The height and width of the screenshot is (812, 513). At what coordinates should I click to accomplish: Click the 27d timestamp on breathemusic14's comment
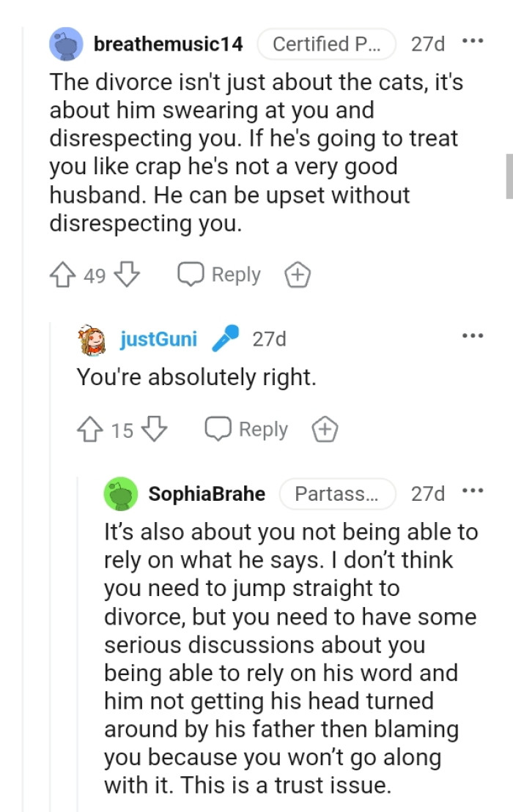(x=427, y=43)
